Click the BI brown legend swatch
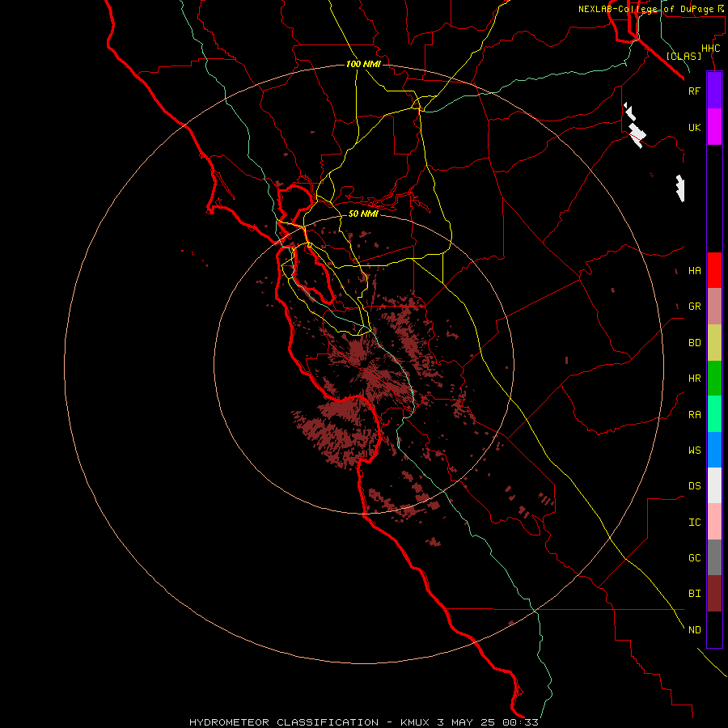Screen dimensions: 728x728 coord(714,594)
